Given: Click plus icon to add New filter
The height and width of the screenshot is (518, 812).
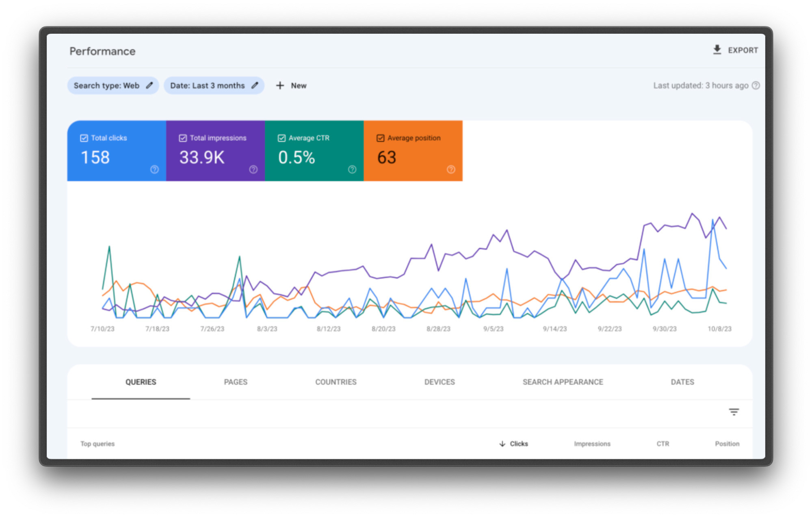Looking at the screenshot, I should coord(280,85).
